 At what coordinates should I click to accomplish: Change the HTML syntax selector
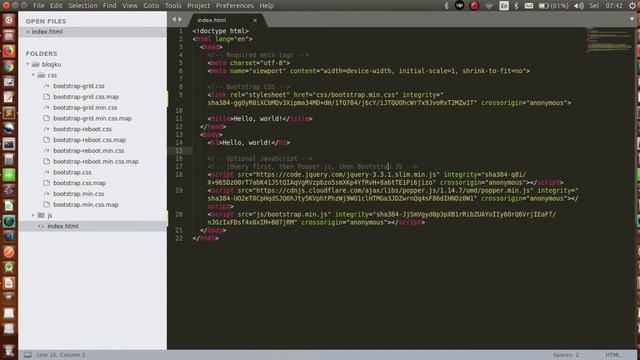(x=612, y=355)
